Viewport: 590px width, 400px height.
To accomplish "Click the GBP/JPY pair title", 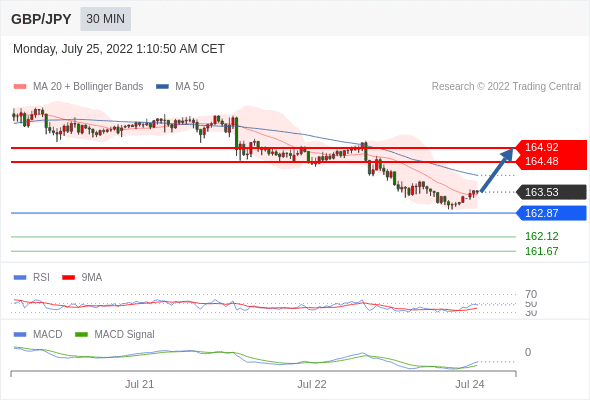I will click(x=41, y=19).
